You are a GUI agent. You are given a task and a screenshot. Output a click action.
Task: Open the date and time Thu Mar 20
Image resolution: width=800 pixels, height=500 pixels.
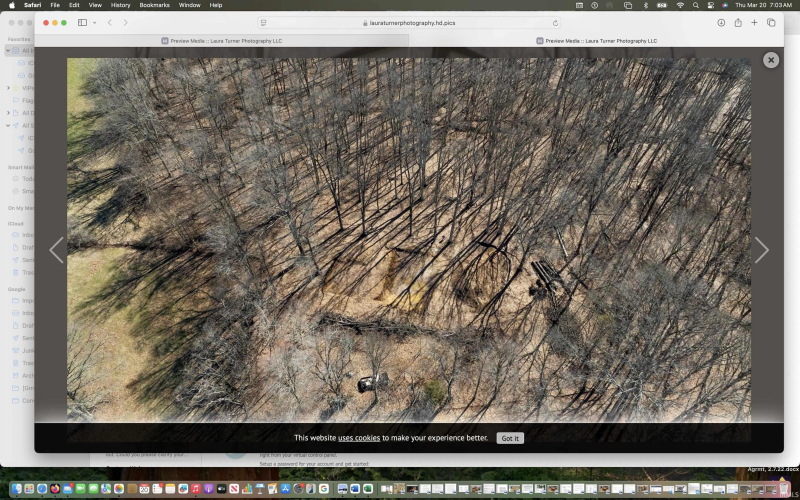pyautogui.click(x=764, y=5)
